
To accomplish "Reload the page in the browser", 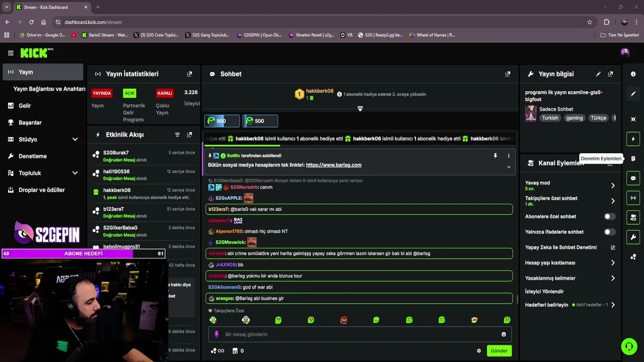I will 31,22.
